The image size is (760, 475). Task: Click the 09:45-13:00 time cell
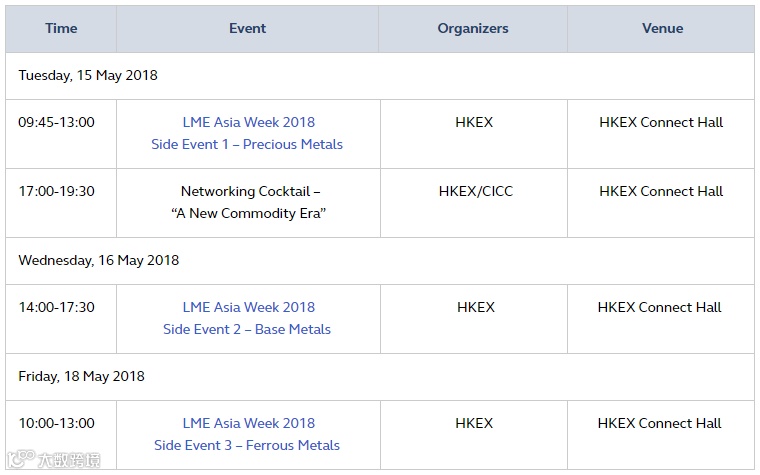click(61, 134)
